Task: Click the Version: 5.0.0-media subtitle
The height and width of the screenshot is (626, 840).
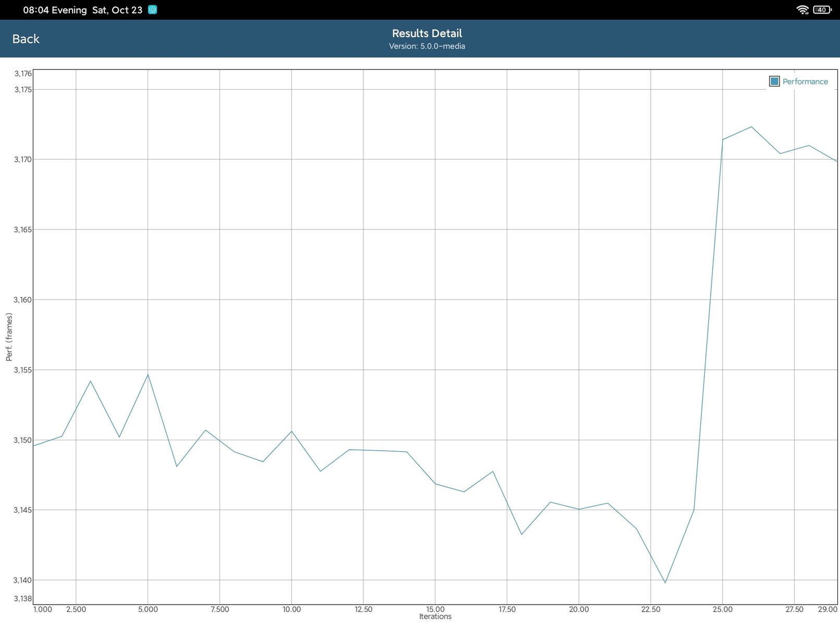Action: click(427, 46)
